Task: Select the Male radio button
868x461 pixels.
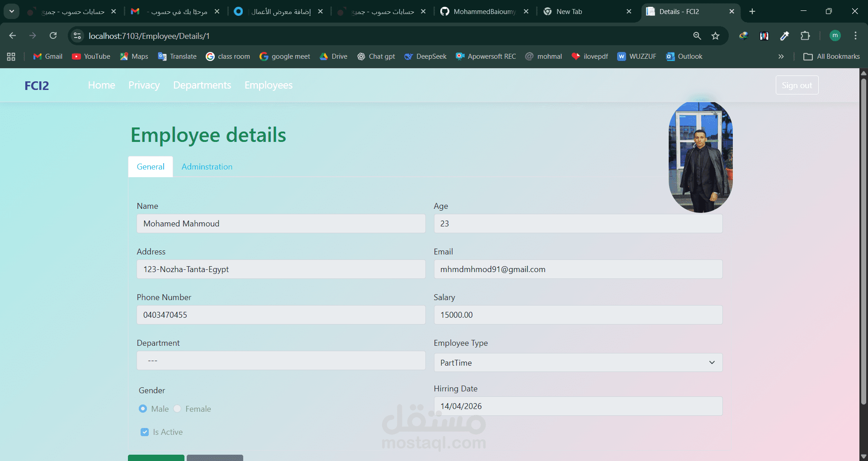Action: pyautogui.click(x=143, y=409)
